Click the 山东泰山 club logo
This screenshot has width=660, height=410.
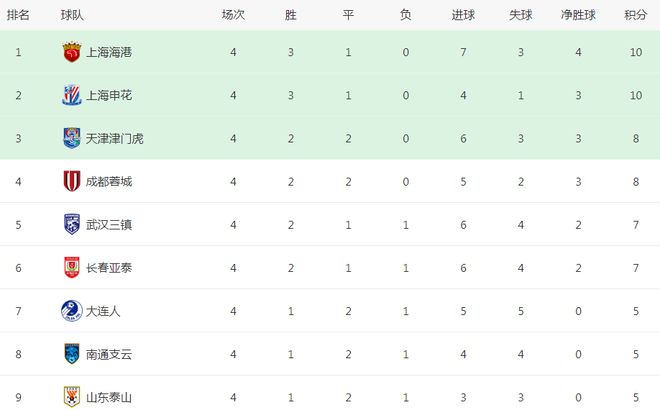click(x=72, y=397)
